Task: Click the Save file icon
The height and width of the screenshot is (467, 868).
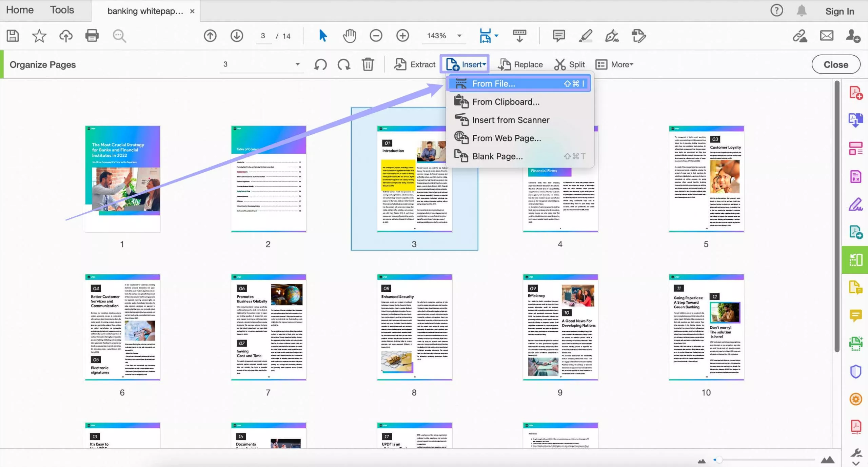Action: pos(13,36)
